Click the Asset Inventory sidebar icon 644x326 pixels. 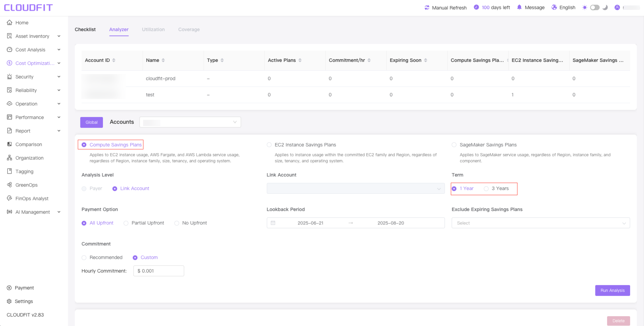point(9,36)
